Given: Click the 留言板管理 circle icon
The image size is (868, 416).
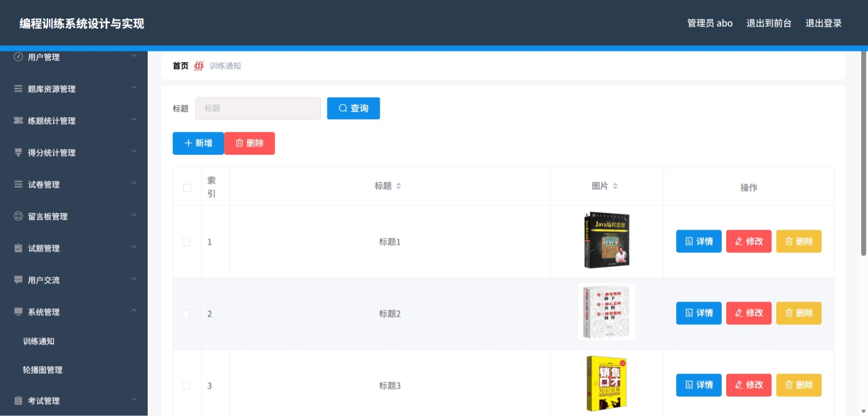Looking at the screenshot, I should point(18,216).
